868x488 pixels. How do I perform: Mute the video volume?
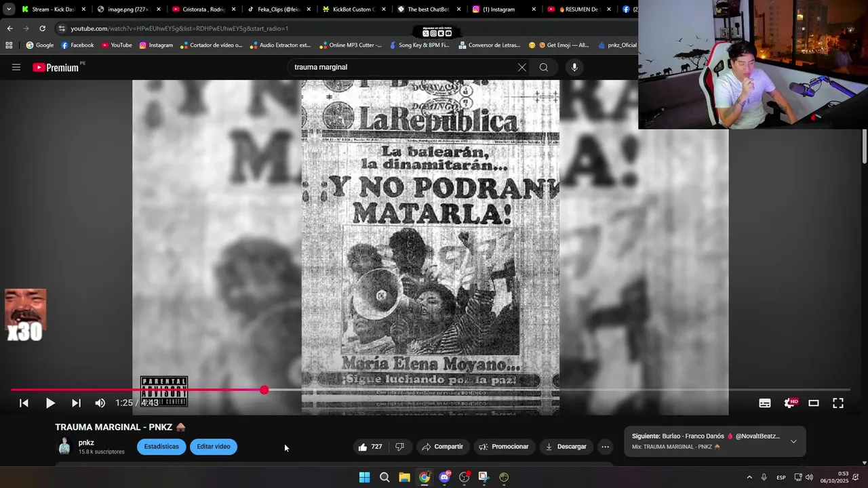(100, 403)
